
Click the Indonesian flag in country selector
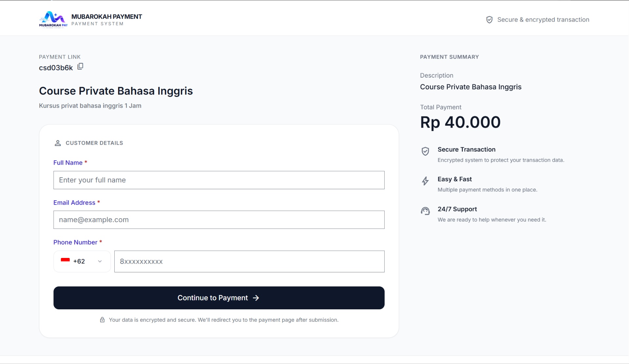65,261
